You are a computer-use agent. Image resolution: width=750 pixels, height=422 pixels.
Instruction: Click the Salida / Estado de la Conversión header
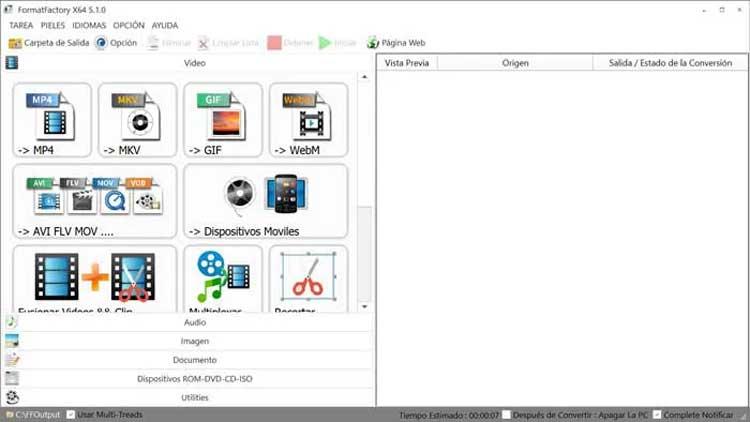(670, 63)
